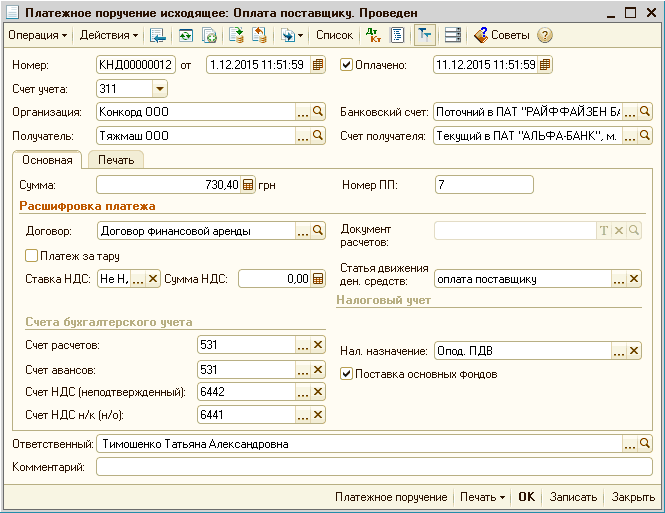Image resolution: width=665 pixels, height=513 pixels.
Task: Open the Действия dropdown menu
Action: [109, 35]
